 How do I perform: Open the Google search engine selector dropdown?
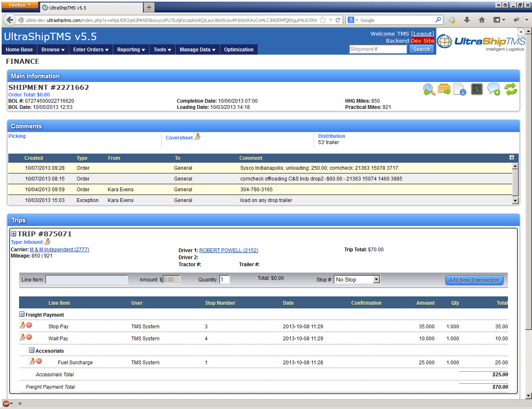353,20
